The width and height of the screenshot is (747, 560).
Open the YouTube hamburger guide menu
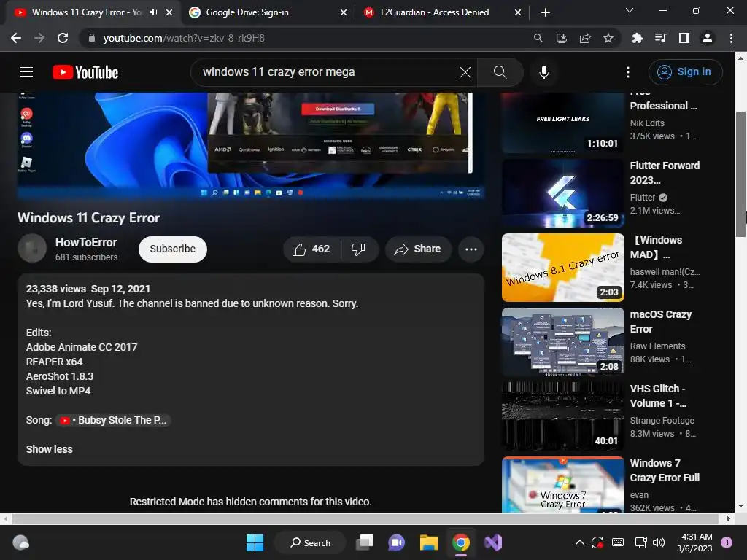(x=26, y=72)
